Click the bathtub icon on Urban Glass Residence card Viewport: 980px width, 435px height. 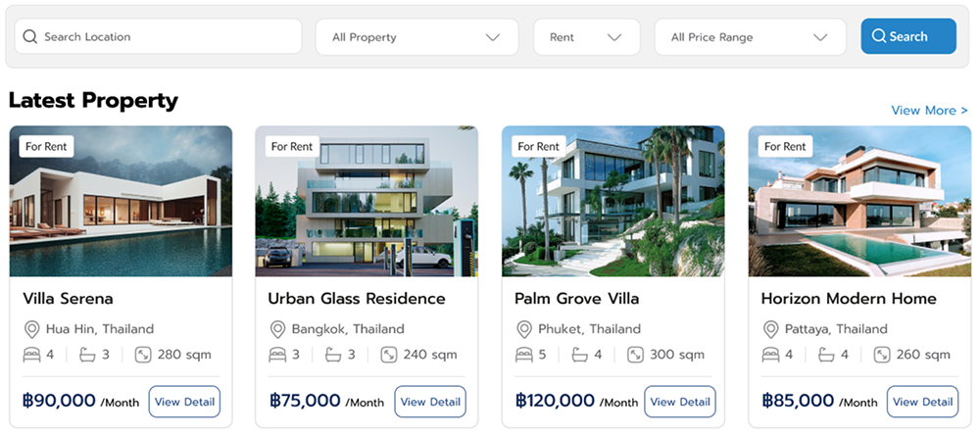tap(333, 355)
